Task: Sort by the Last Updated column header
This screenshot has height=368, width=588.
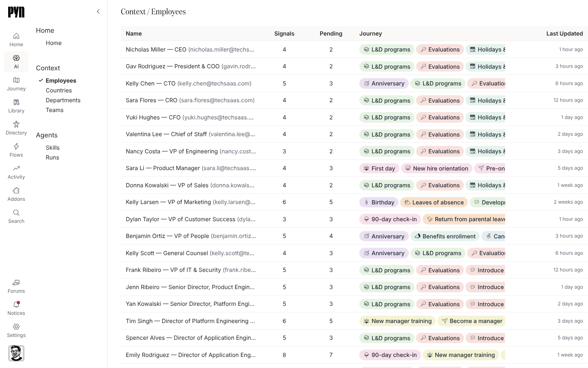Action: tap(564, 34)
